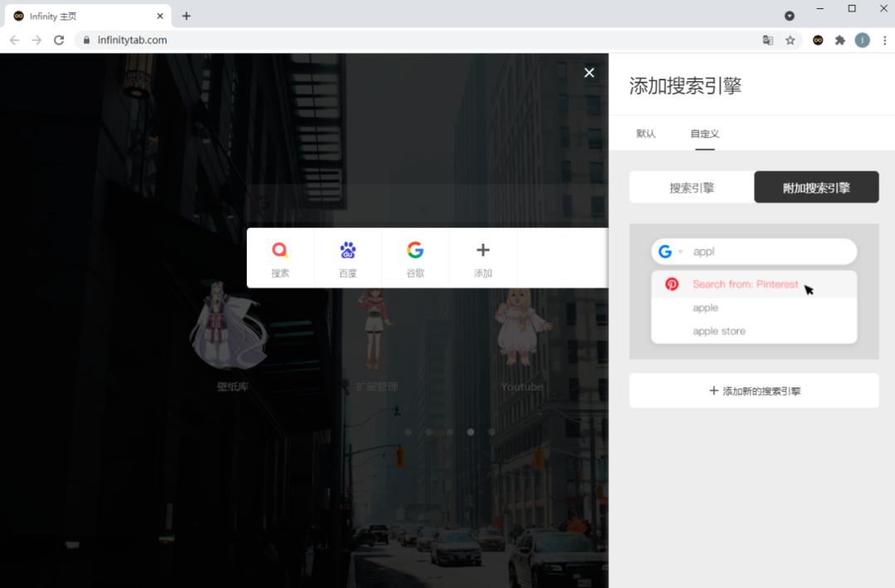Select the 'Search from: Pinterest' suggestion

coord(744,284)
